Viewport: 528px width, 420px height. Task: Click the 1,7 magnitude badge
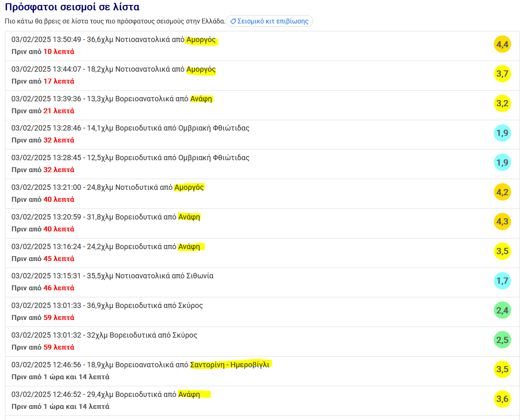(x=502, y=281)
